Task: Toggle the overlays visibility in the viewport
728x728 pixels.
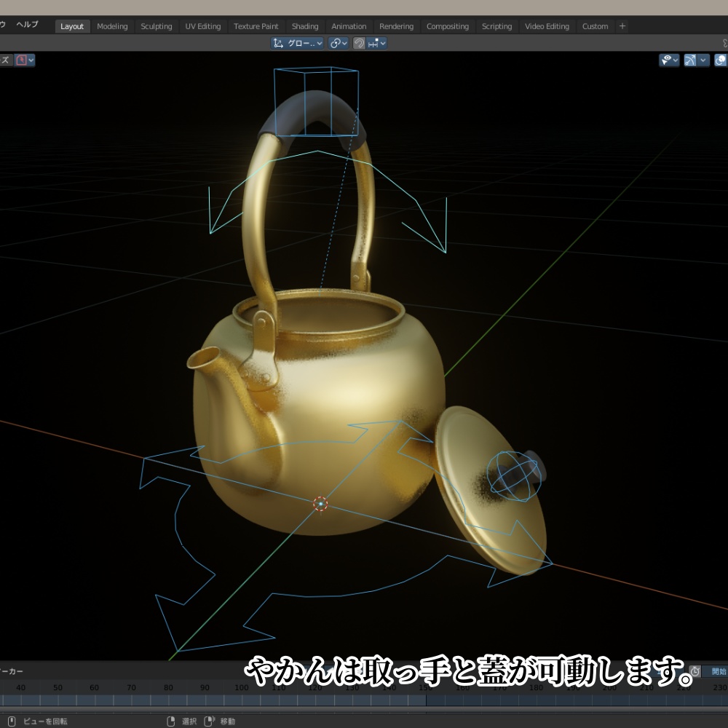Action: click(720, 60)
